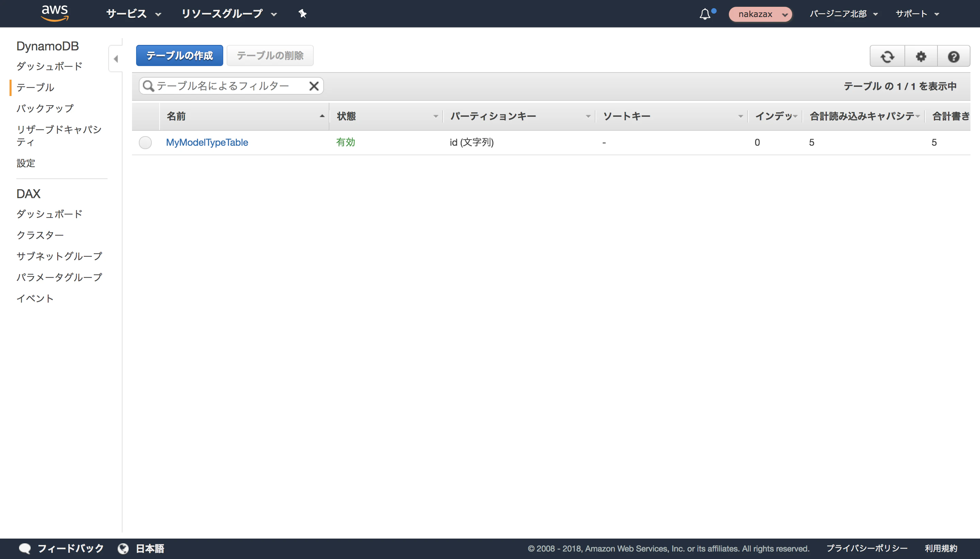Open the 合計読み込みキャパシティ column dropdown
The height and width of the screenshot is (559, 980).
(917, 116)
